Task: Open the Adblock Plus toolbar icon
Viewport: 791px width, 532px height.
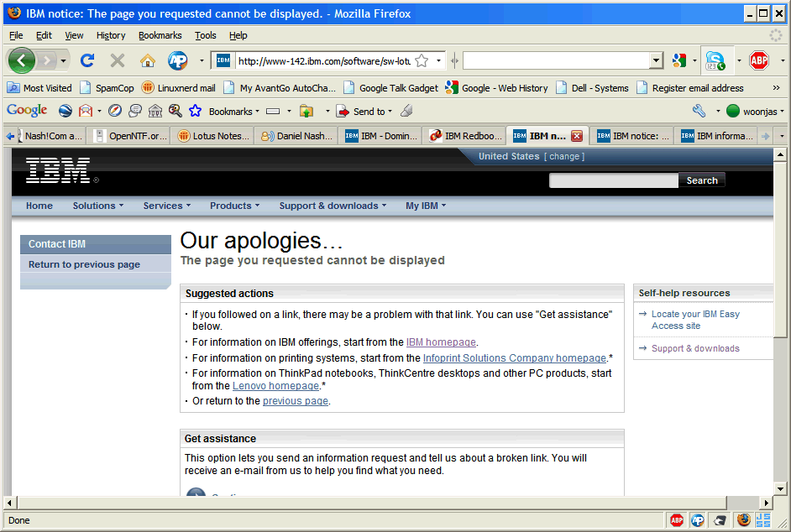Action: point(759,60)
